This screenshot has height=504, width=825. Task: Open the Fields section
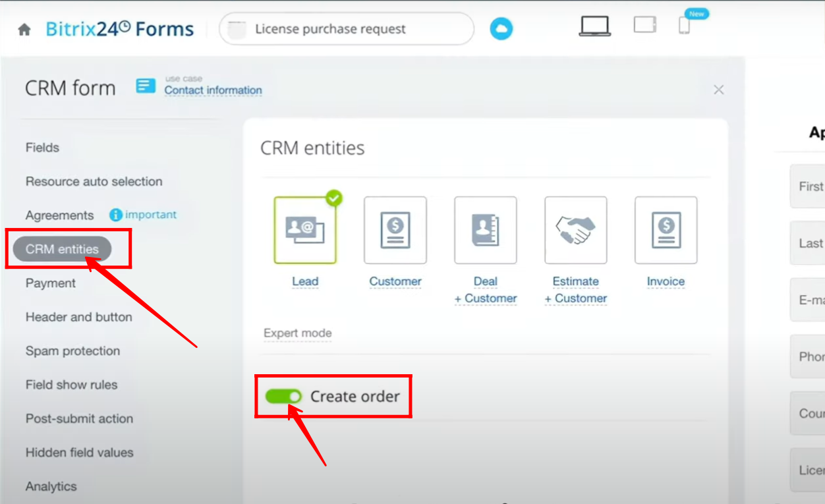pos(42,148)
